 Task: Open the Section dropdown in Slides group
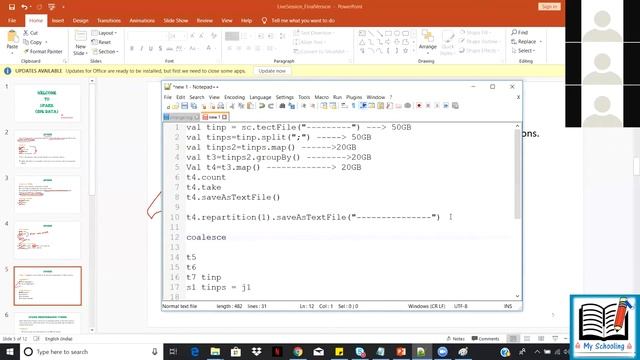(x=105, y=51)
